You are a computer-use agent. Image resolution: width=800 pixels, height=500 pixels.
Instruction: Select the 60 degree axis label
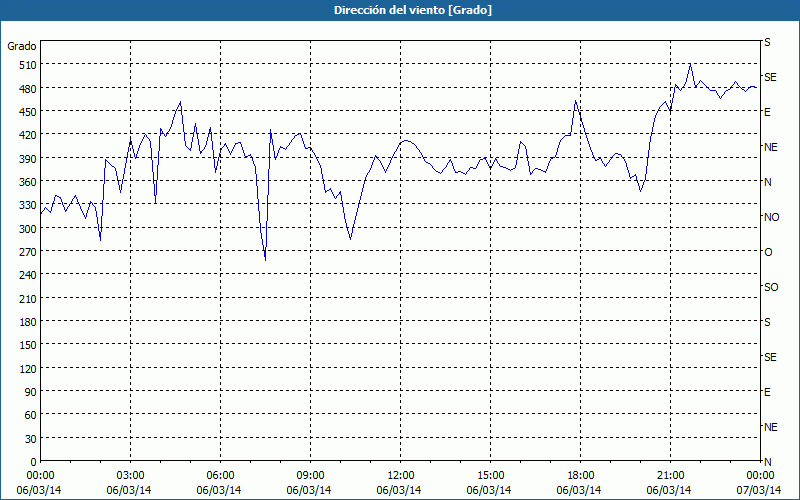(x=31, y=415)
